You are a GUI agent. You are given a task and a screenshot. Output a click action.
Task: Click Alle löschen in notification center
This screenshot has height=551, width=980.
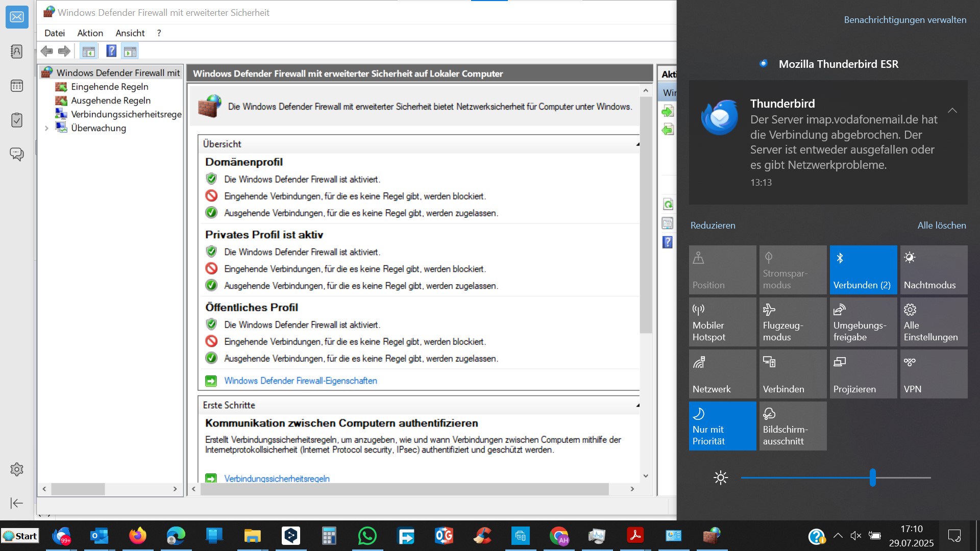(x=941, y=225)
